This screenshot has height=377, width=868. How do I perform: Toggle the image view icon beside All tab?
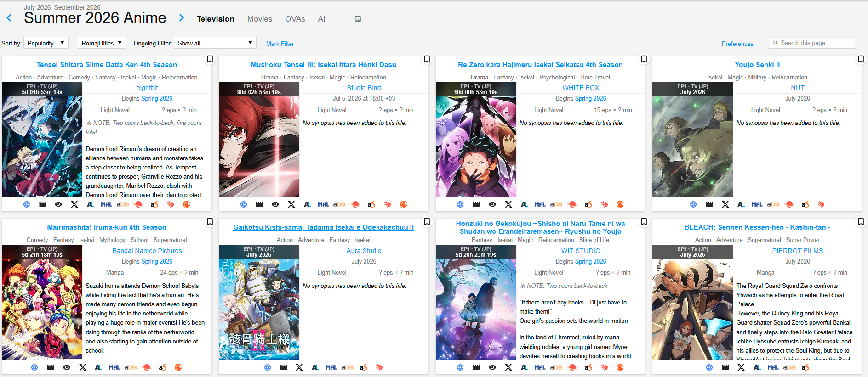tap(358, 19)
